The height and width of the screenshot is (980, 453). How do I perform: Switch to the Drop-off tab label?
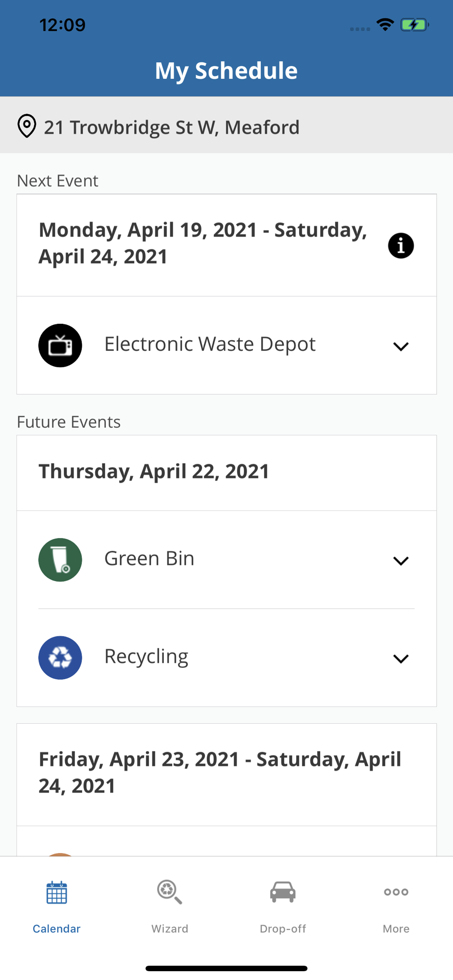pos(283,929)
